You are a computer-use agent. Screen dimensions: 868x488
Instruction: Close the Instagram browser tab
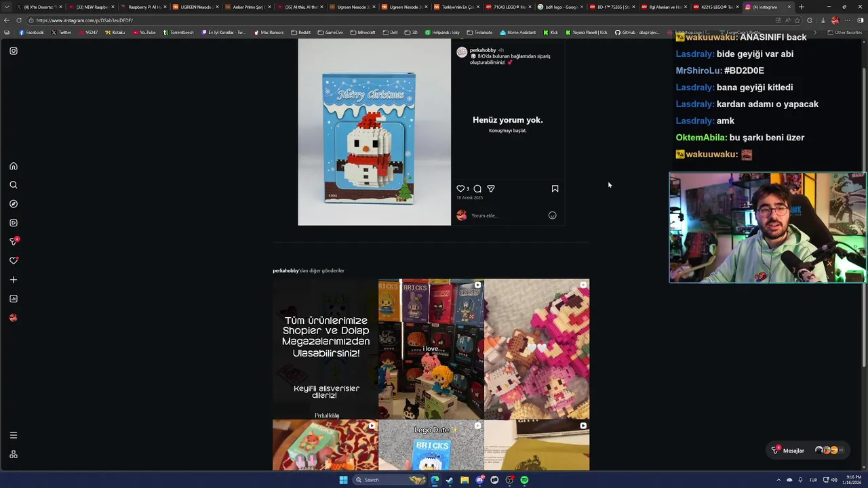click(x=789, y=7)
